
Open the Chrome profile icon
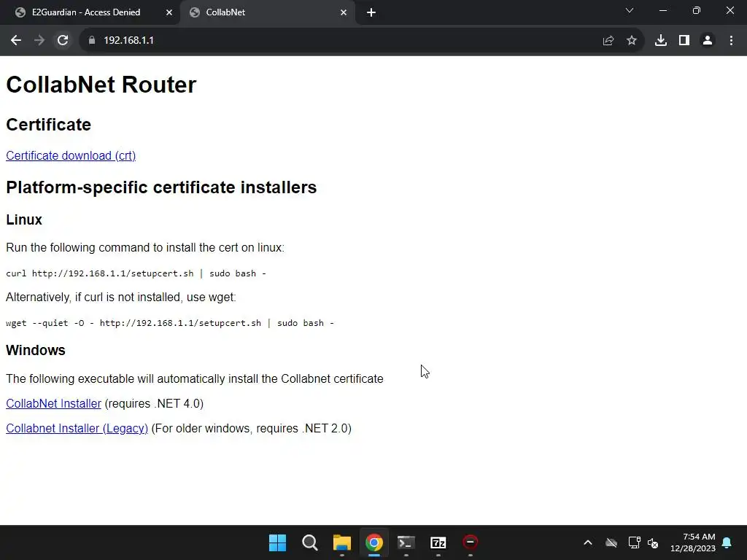click(708, 41)
